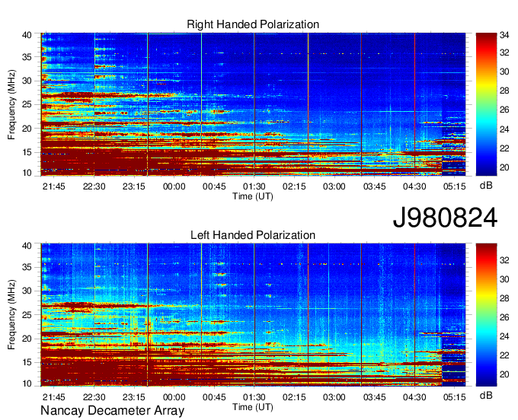Click the 22 dB value on Left Handed colorbar
This screenshot has height=420, width=518.
(504, 355)
